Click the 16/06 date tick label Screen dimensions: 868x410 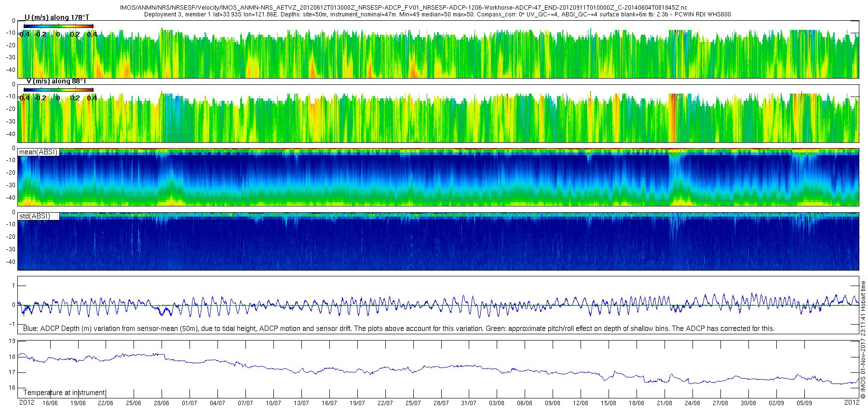[50, 403]
